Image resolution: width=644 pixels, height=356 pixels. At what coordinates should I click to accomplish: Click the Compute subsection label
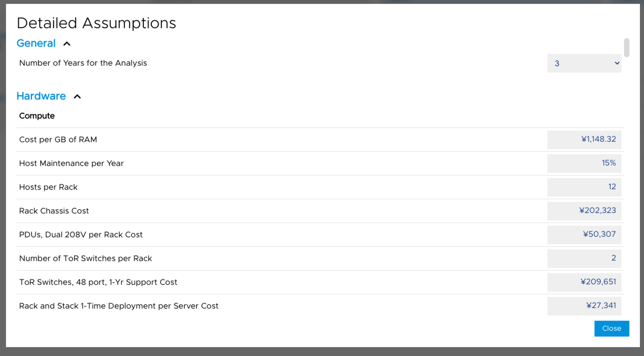point(37,116)
